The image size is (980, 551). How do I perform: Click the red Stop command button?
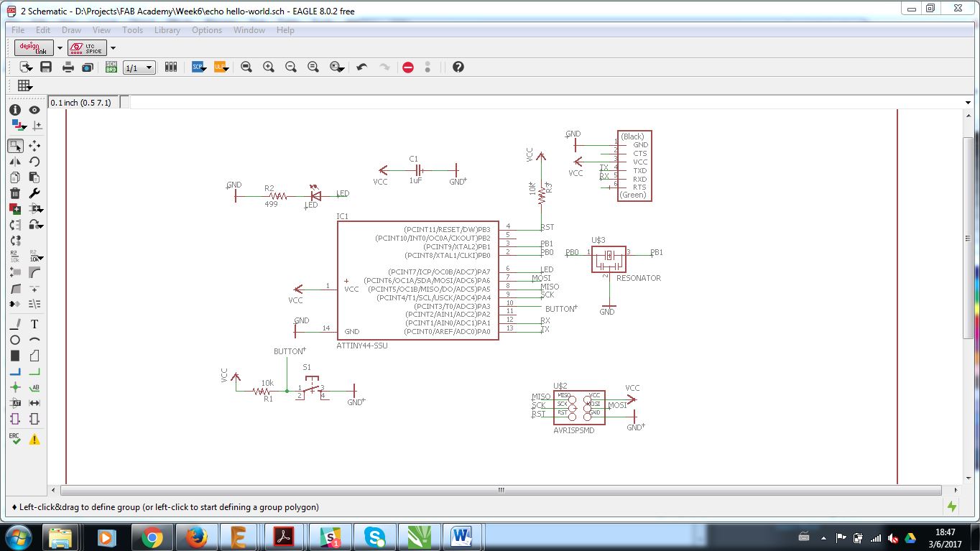408,67
